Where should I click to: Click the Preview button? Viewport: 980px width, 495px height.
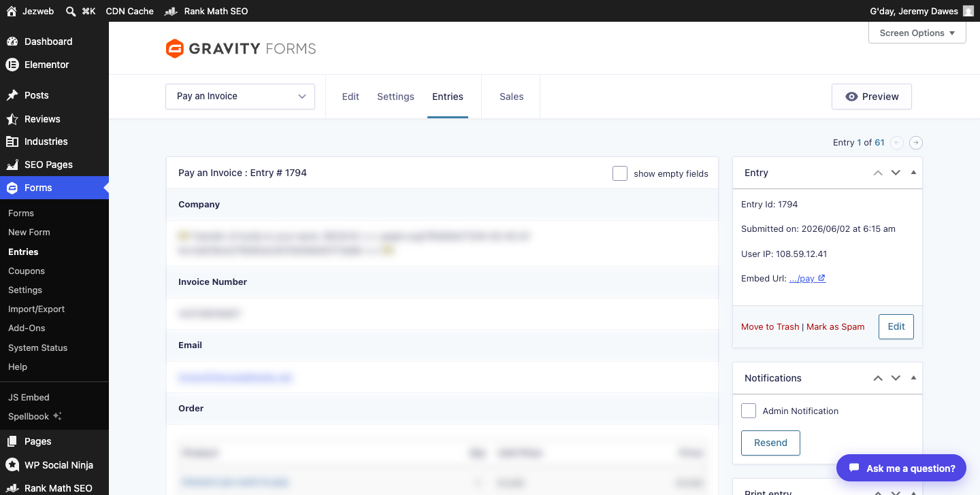(872, 97)
